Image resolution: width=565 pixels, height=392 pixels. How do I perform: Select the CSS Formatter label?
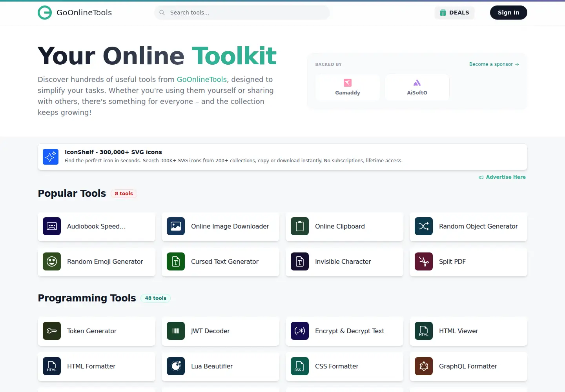coord(337,366)
